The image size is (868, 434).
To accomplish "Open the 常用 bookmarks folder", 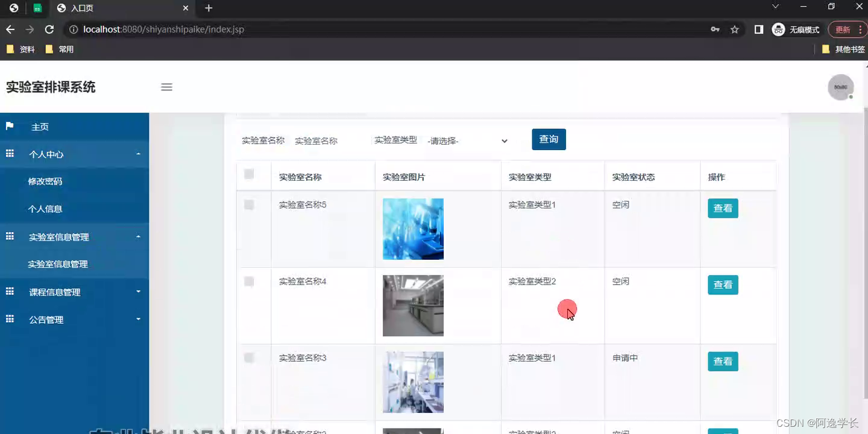I will (x=59, y=49).
